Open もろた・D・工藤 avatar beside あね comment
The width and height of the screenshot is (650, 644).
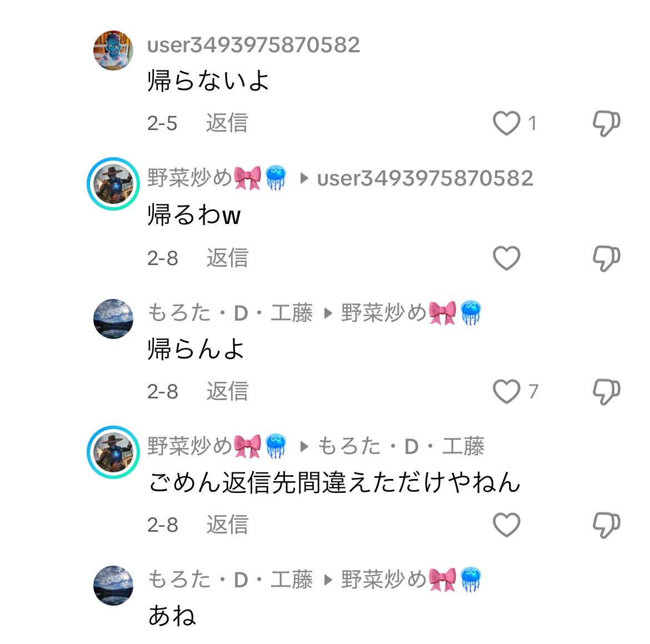tap(113, 585)
